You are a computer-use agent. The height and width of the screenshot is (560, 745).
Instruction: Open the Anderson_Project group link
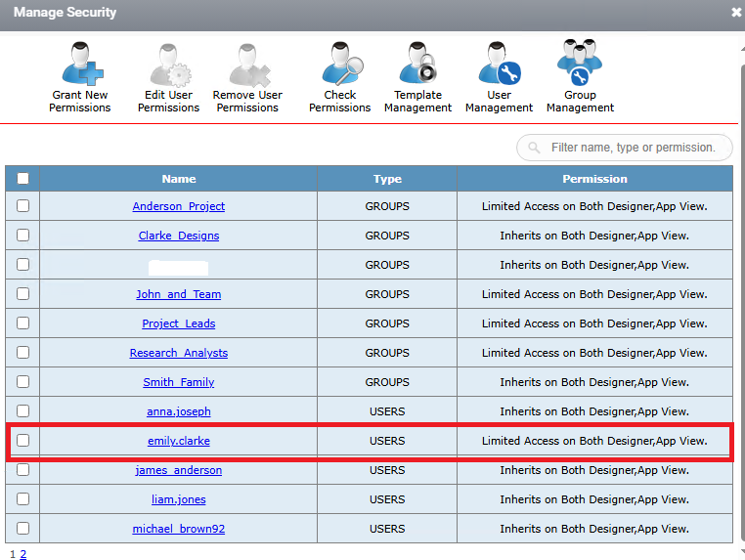[179, 206]
